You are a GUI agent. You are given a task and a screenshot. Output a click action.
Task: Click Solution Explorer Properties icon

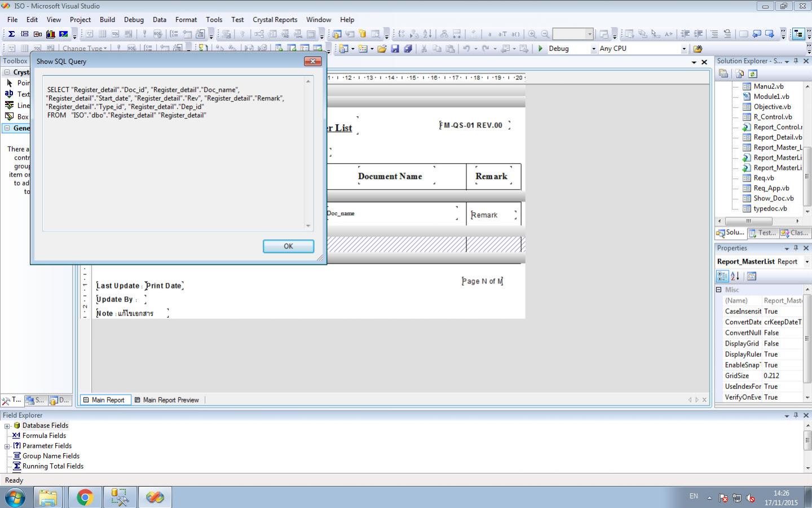723,74
